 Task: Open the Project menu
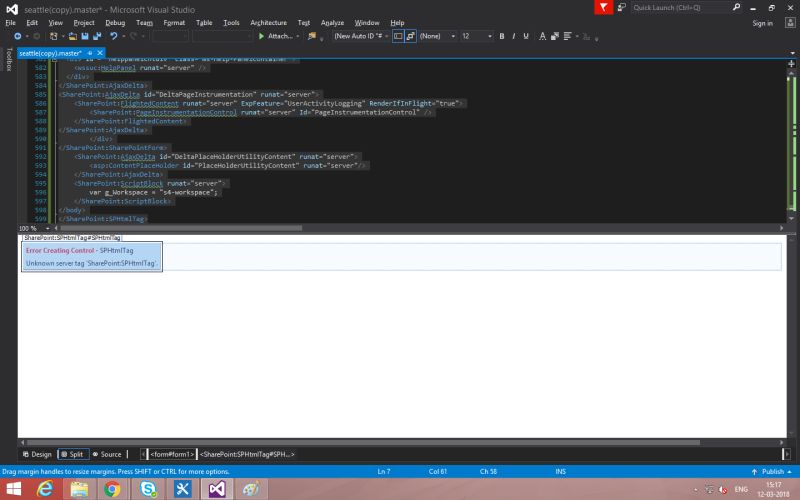tap(84, 22)
